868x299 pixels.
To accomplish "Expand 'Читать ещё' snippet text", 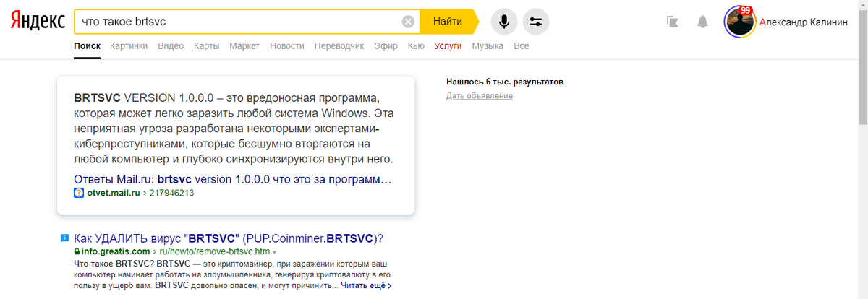I will 367,285.
